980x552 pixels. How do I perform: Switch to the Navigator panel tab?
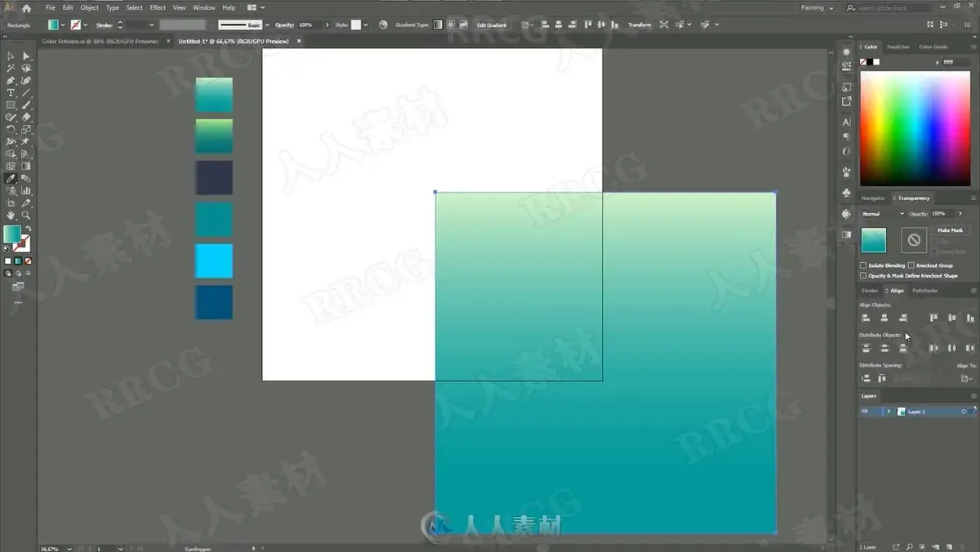tap(873, 198)
